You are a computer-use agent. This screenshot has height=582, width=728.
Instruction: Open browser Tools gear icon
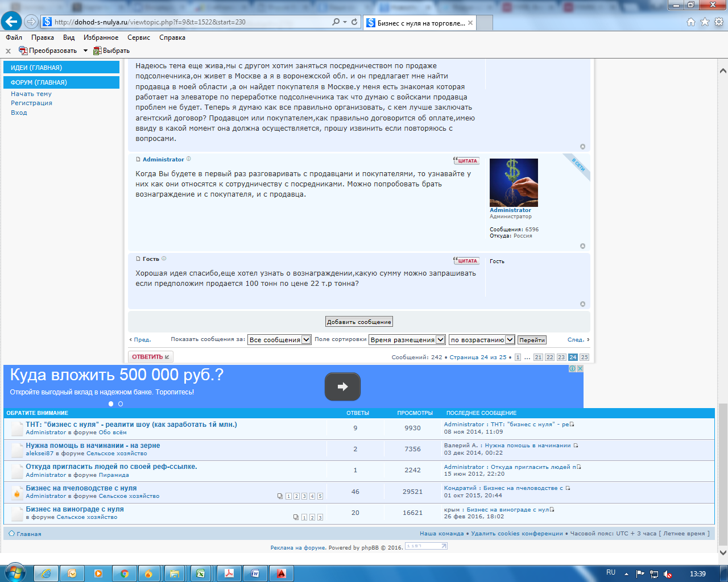coord(718,22)
